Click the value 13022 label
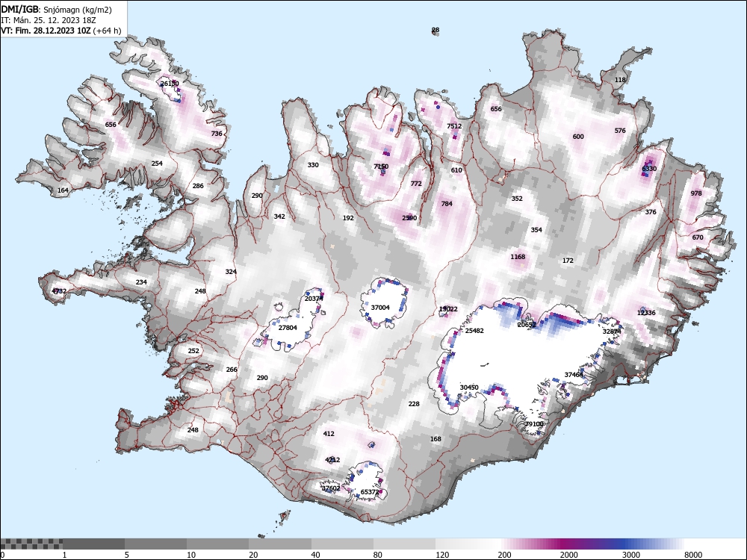 pos(448,309)
